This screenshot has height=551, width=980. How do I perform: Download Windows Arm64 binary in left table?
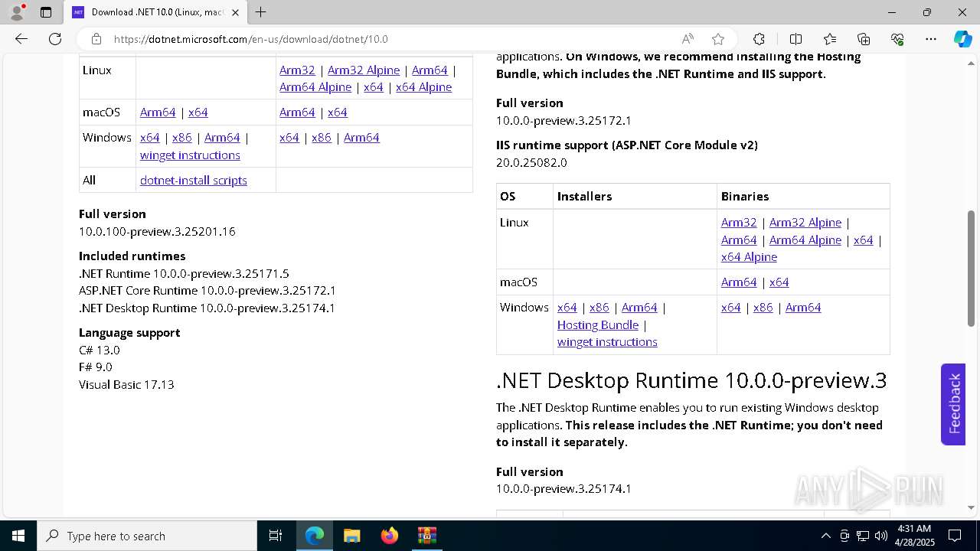[x=361, y=138]
